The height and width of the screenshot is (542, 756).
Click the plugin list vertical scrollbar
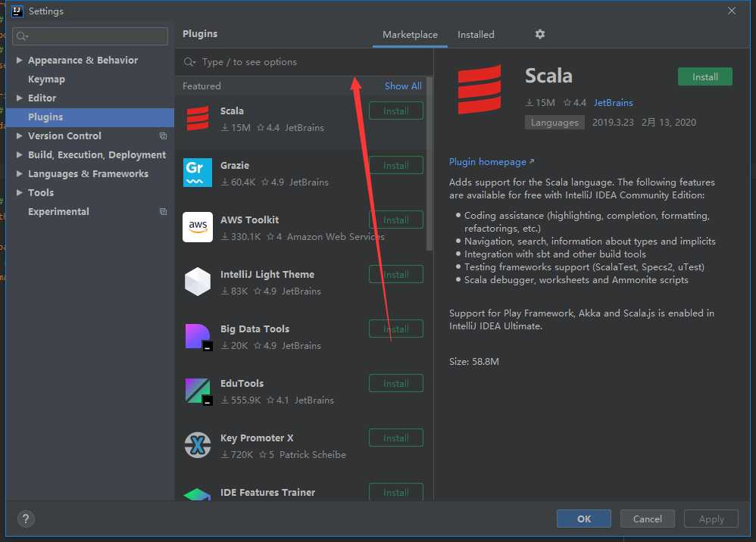coord(429,164)
